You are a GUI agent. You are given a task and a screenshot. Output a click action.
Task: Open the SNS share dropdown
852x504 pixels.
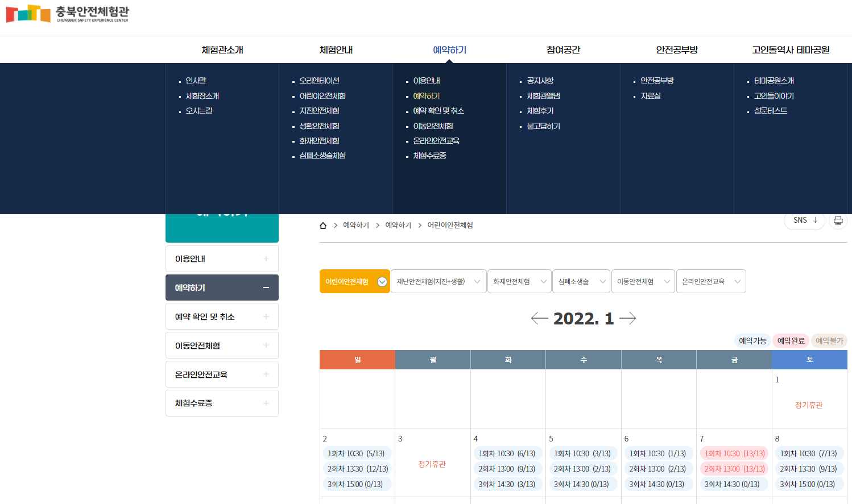click(804, 220)
